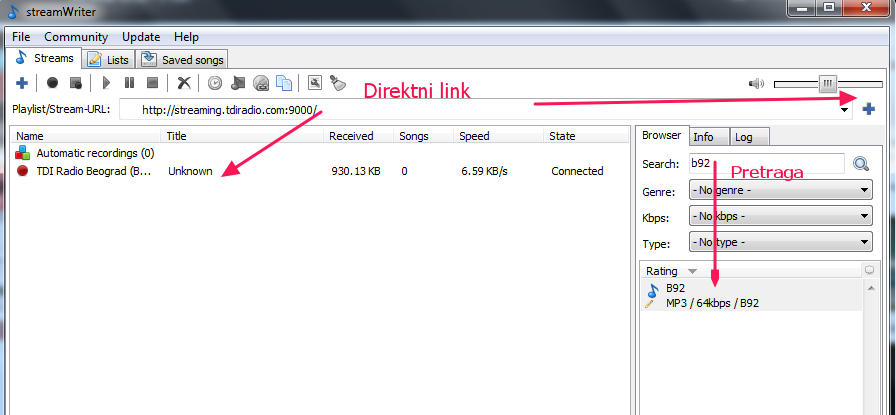Select the Log tab in right panel

(x=749, y=137)
